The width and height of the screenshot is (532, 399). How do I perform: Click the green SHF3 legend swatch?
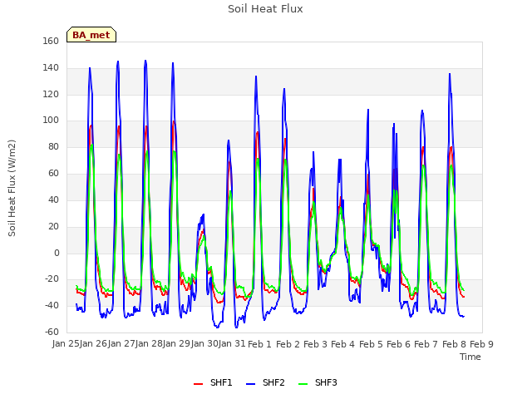tap(303, 384)
